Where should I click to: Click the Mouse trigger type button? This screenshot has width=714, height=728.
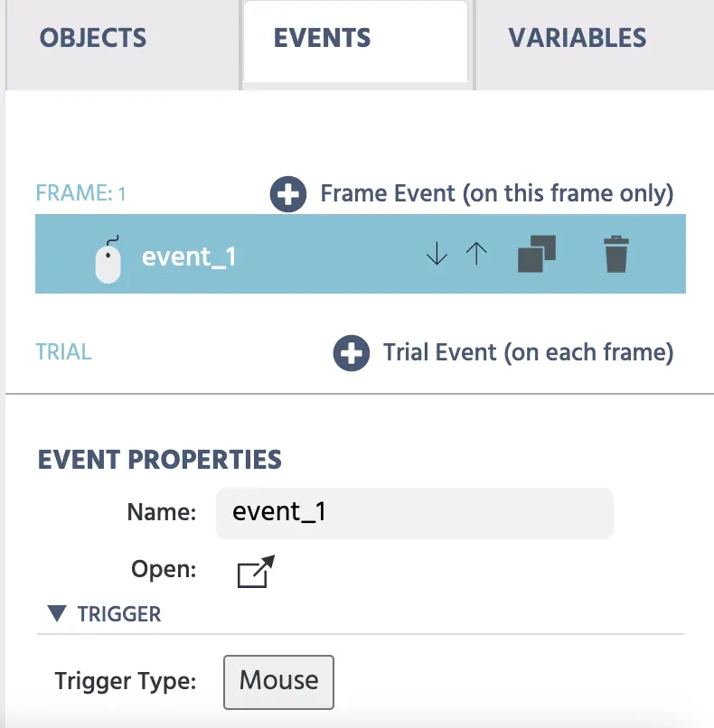tap(278, 681)
